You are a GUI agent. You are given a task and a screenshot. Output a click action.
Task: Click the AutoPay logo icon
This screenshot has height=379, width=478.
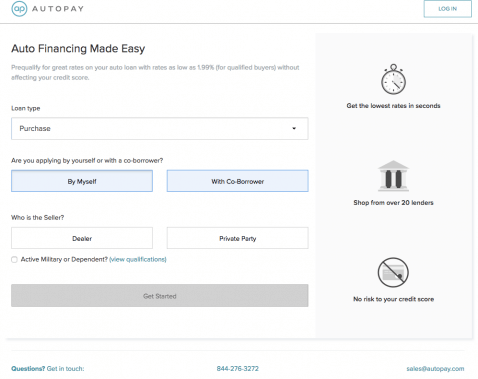pyautogui.click(x=19, y=9)
